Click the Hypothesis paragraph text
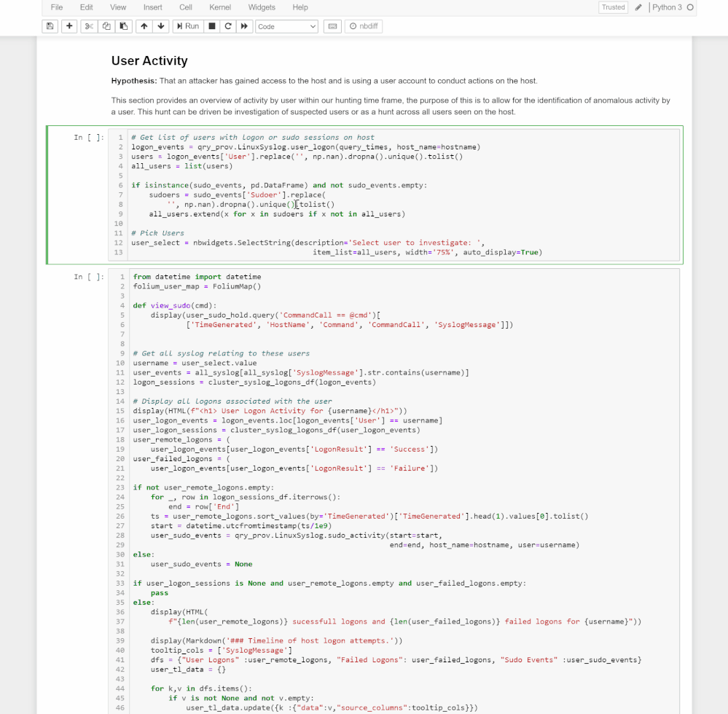 (324, 81)
